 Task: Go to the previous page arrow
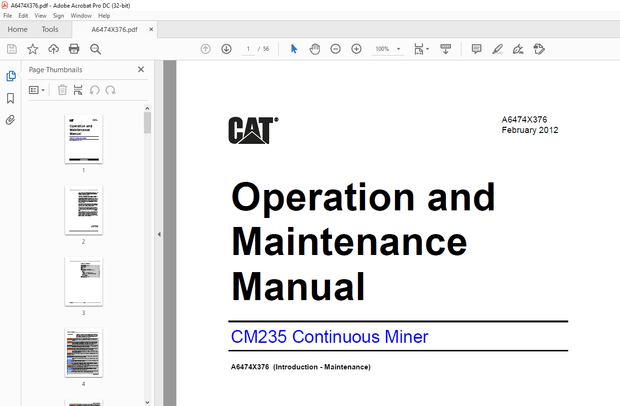tap(205, 49)
